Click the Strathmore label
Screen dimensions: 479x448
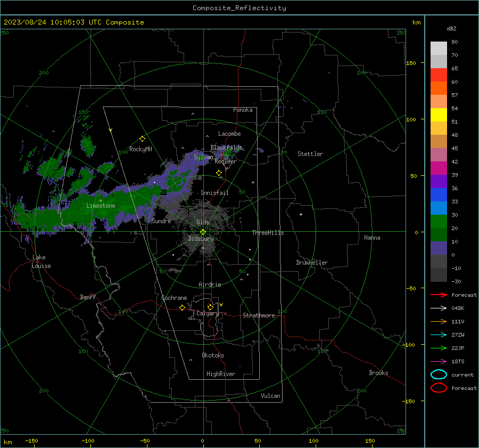click(259, 315)
